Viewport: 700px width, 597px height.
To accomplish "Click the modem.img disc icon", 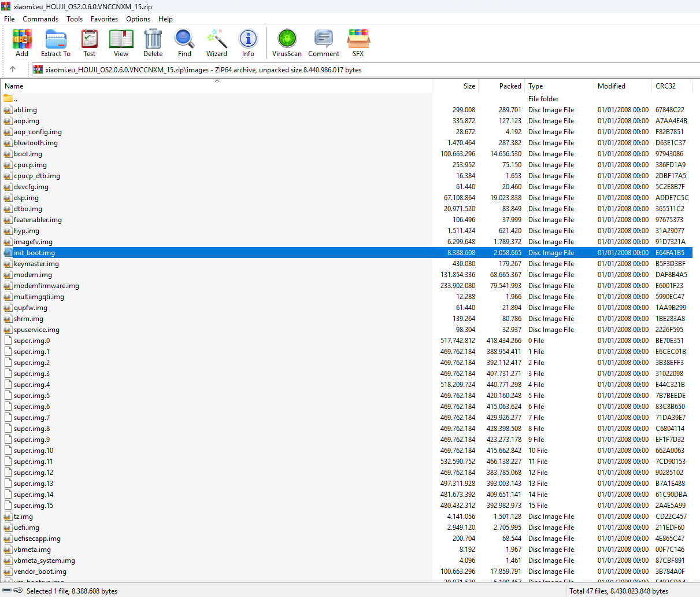I will pyautogui.click(x=8, y=275).
